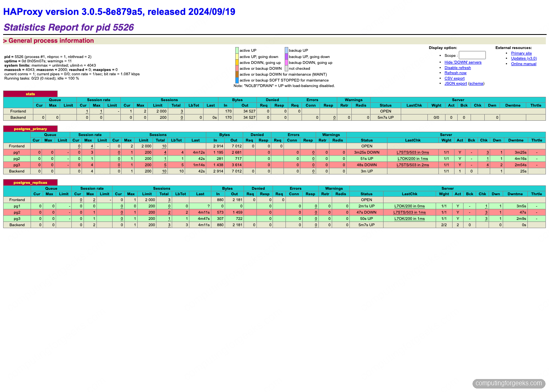Click Hide 'DOWN' servers link
This screenshot has width=549, height=392.
463,62
